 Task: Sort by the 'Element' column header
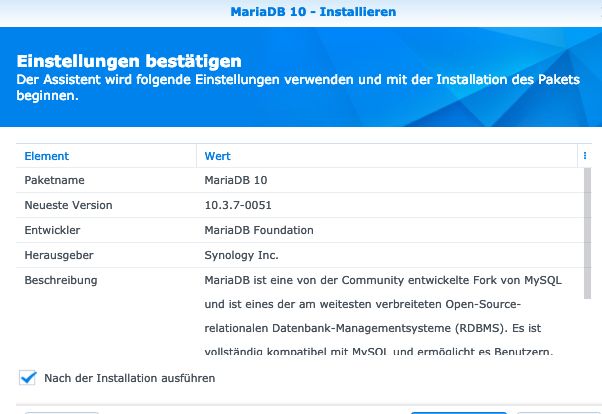pyautogui.click(x=47, y=156)
